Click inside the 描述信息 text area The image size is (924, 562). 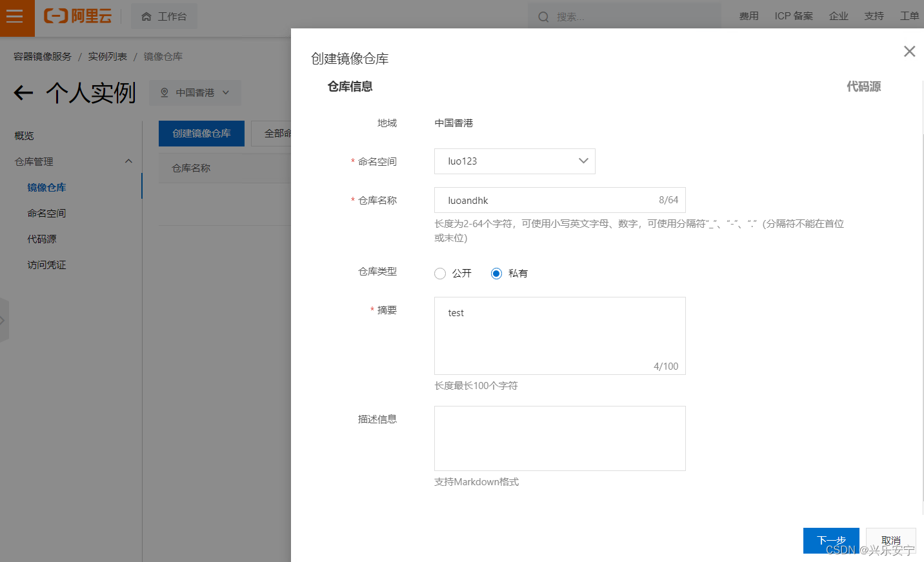(559, 438)
